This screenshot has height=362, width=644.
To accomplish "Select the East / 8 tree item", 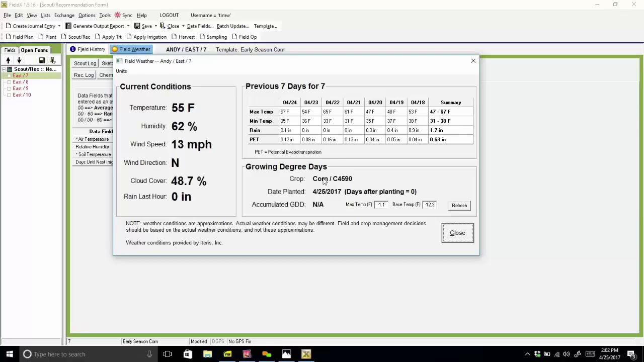I will [20, 82].
